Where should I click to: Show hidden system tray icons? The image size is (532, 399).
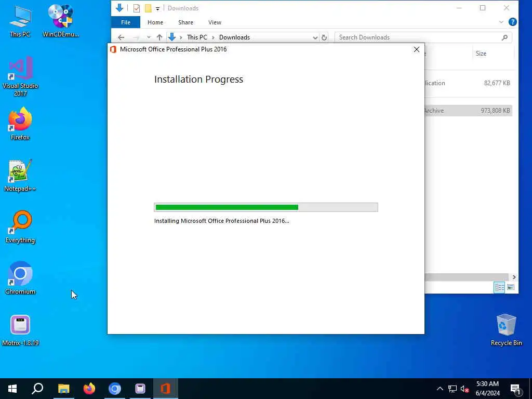point(440,389)
